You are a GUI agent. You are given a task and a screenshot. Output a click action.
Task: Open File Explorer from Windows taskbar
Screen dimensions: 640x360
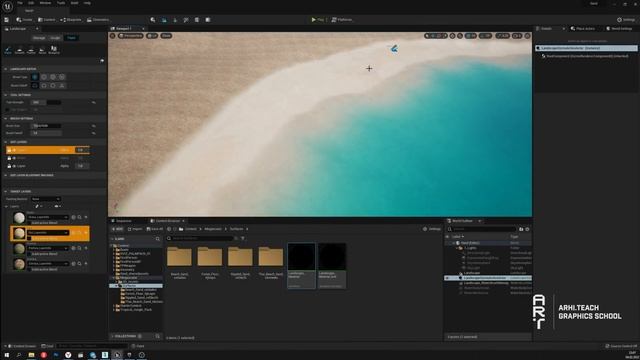(x=31, y=355)
